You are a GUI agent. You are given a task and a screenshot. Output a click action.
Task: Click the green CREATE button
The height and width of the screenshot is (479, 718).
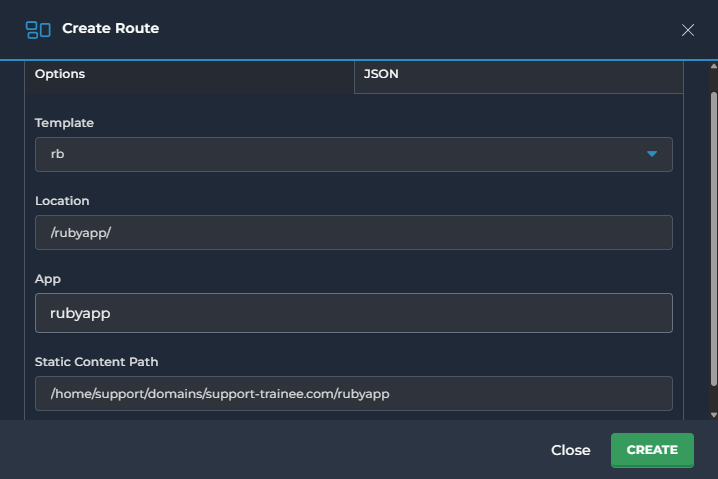[x=652, y=450]
